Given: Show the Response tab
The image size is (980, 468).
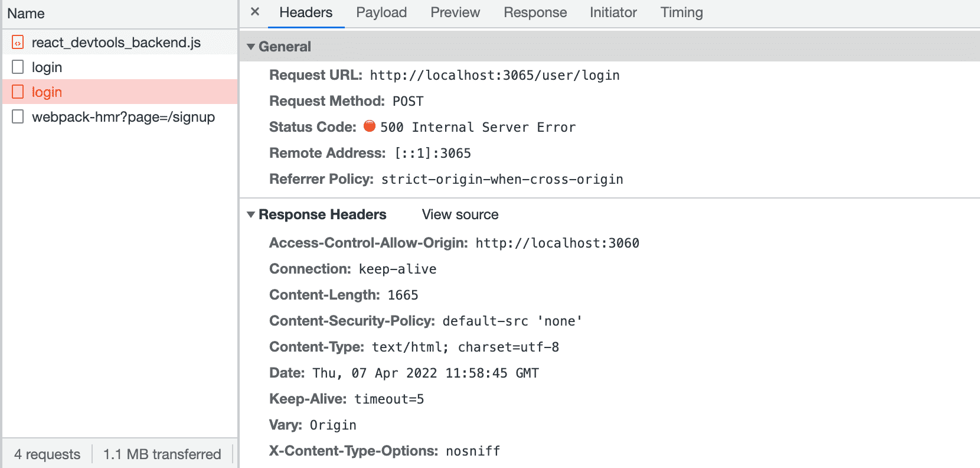Looking at the screenshot, I should (535, 12).
